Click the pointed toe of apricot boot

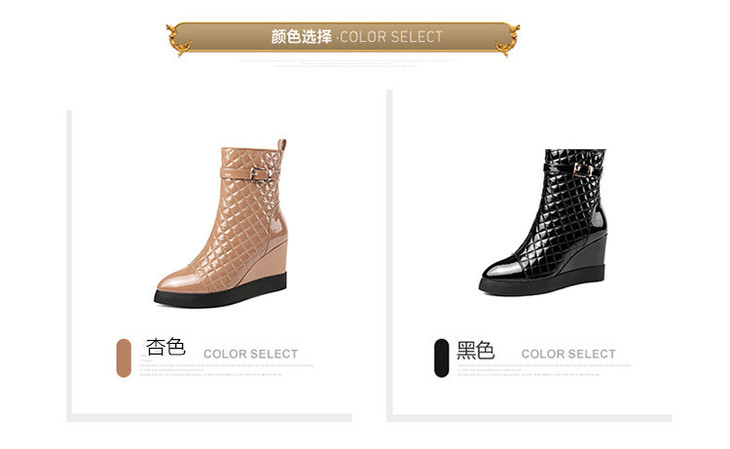tap(175, 281)
